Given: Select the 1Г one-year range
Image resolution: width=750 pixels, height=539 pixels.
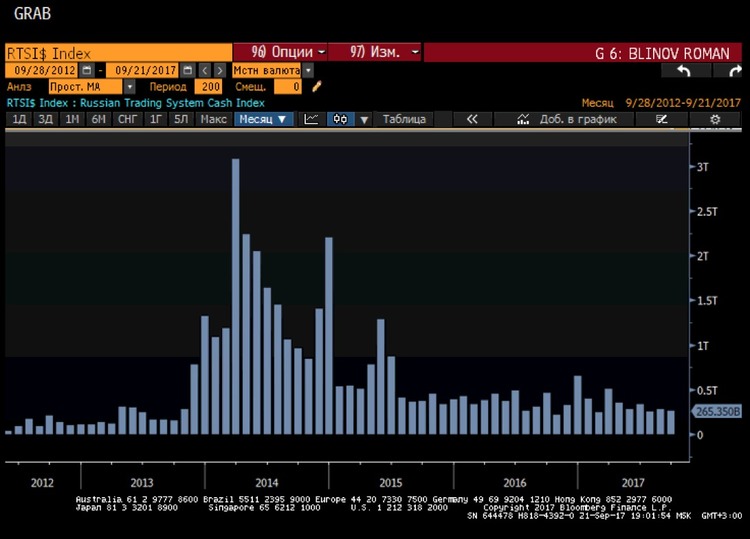Looking at the screenshot, I should click(x=155, y=119).
